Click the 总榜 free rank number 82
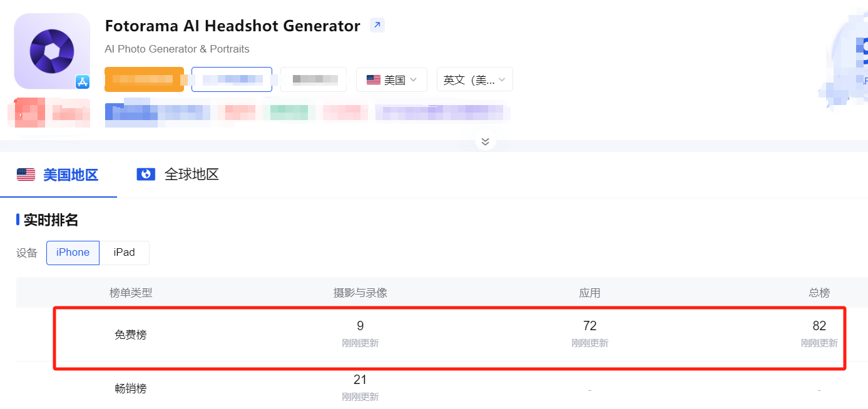The image size is (868, 409). click(x=819, y=326)
